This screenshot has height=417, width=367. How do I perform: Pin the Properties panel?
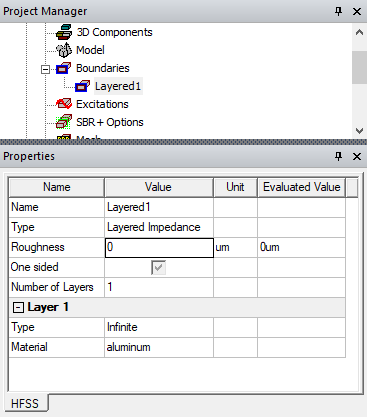tap(338, 156)
